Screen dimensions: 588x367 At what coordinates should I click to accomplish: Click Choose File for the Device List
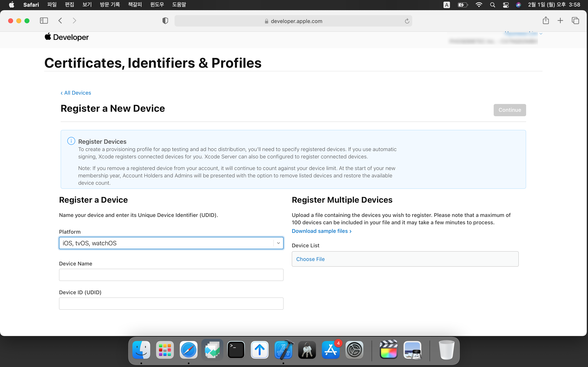(310, 259)
